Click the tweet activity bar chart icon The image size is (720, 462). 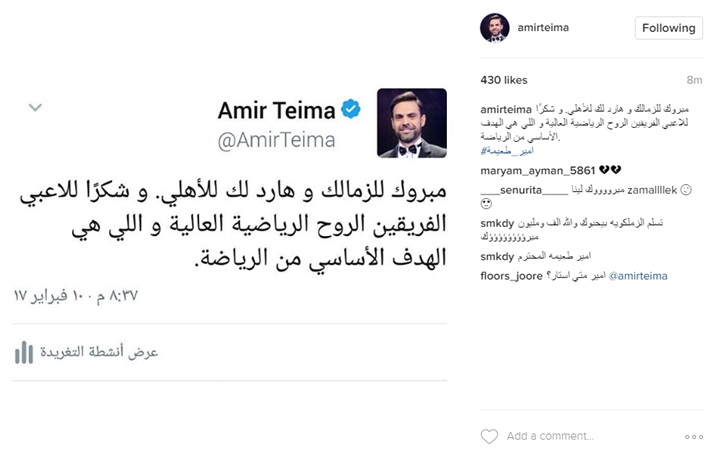pos(24,352)
